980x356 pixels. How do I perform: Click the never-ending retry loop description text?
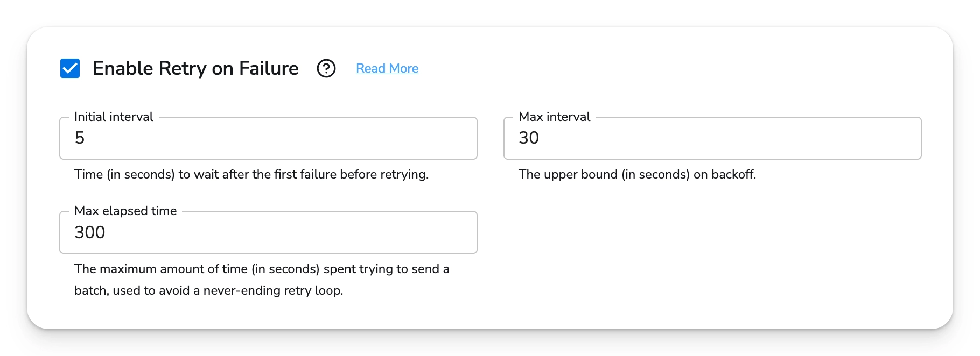coord(208,290)
